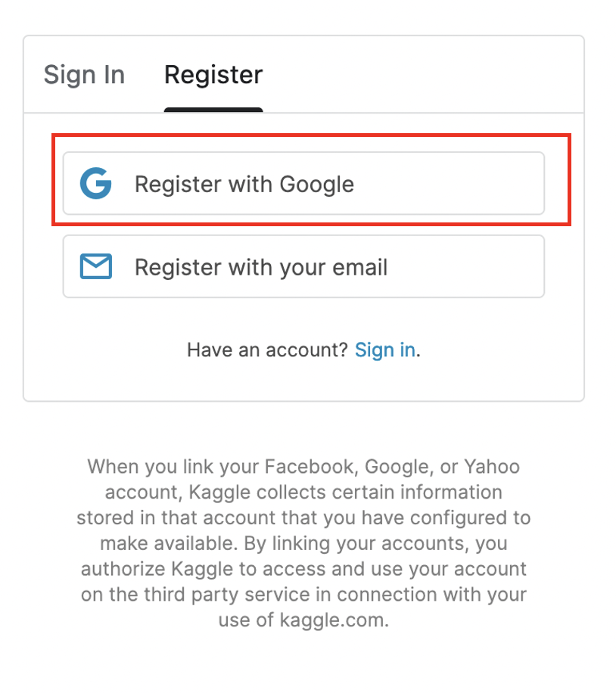The image size is (616, 693).
Task: Click the "authorize Kaggle" phrase in disclaimer
Action: (x=146, y=569)
